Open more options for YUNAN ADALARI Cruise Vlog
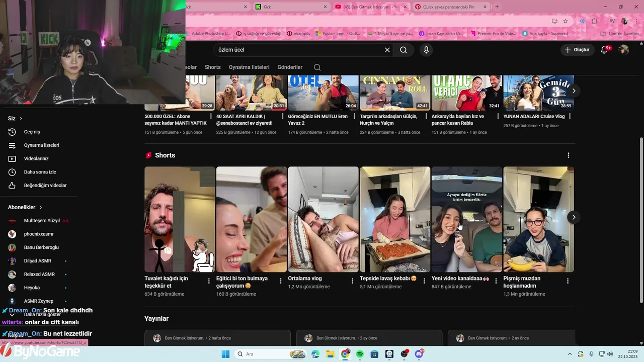 [x=570, y=117]
